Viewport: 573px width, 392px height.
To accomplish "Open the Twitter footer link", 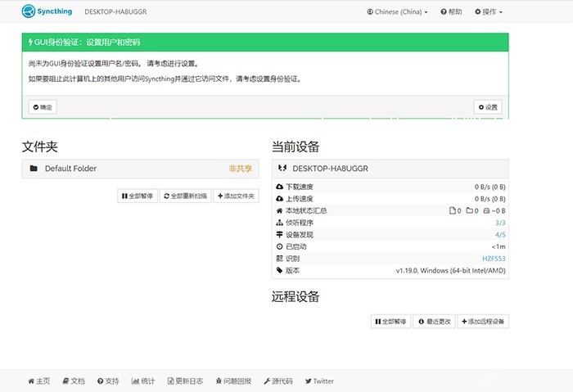I will coord(319,381).
